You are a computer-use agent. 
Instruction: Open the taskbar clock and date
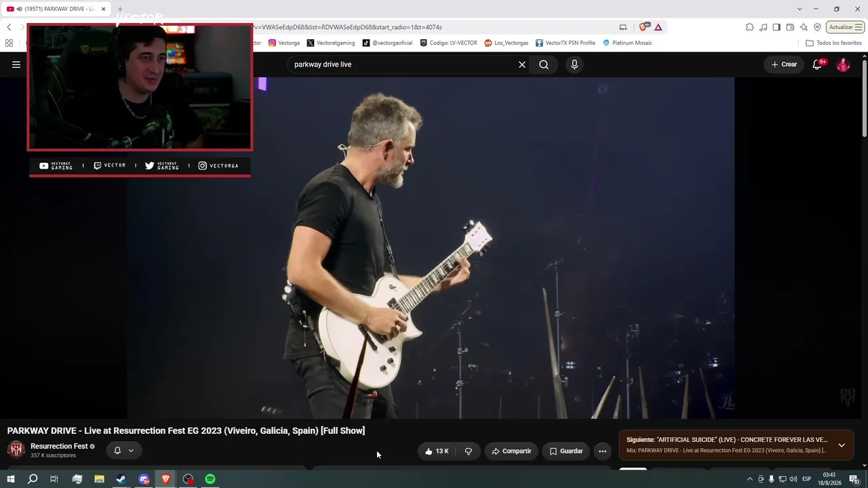tap(829, 479)
